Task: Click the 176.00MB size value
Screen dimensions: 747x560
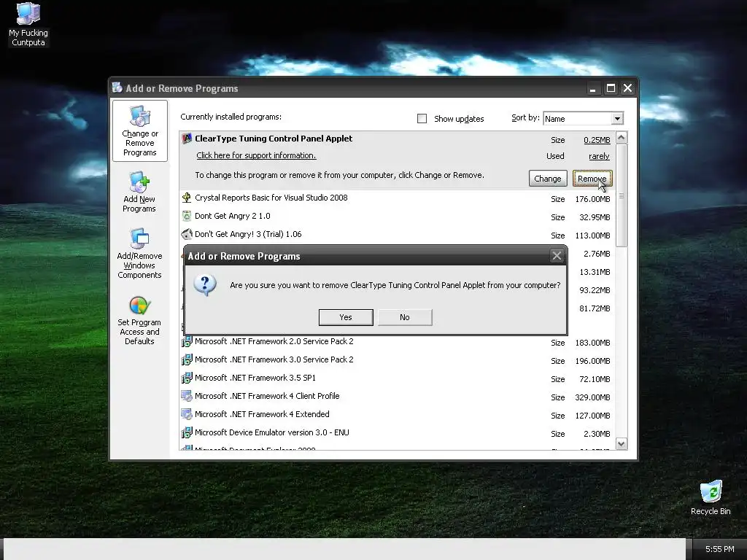Action: click(592, 199)
